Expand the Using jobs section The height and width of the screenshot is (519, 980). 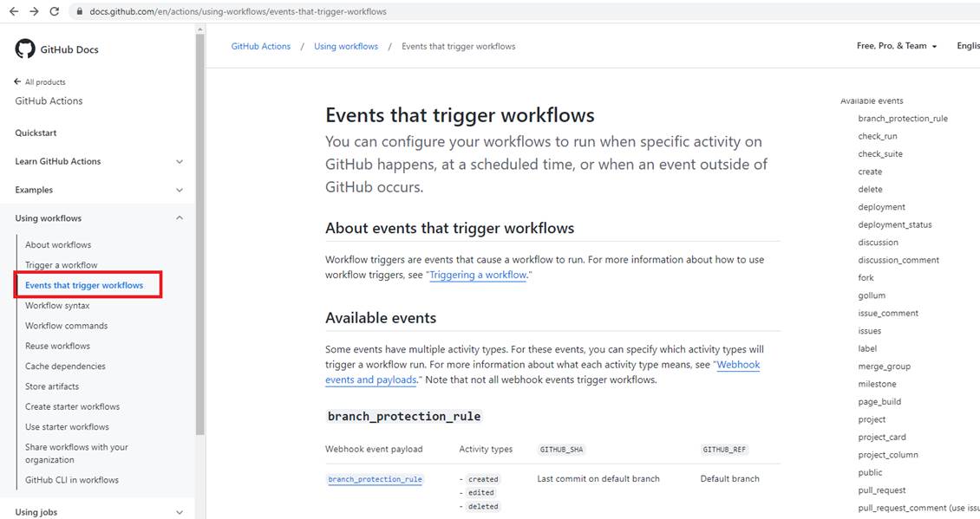coord(180,512)
